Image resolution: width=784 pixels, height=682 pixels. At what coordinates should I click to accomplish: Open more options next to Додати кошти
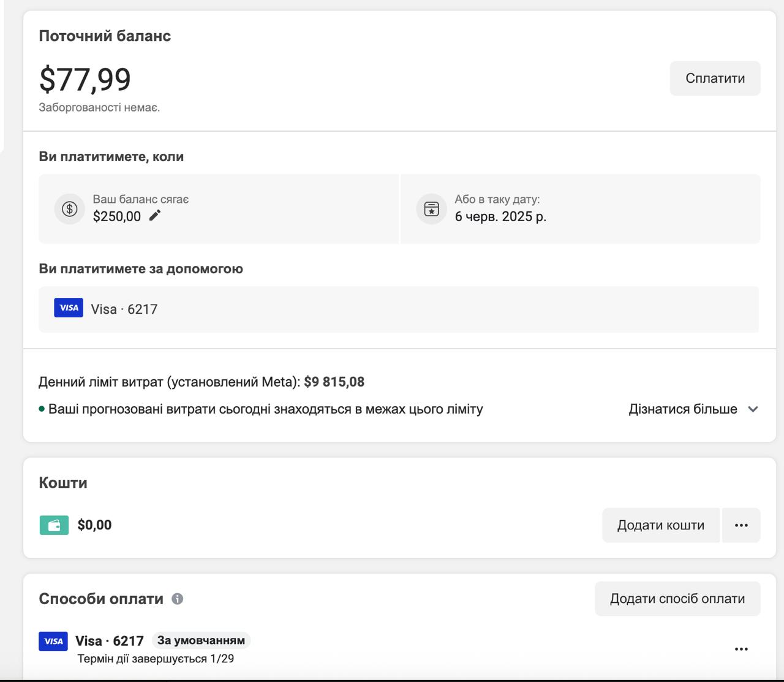pyautogui.click(x=741, y=525)
